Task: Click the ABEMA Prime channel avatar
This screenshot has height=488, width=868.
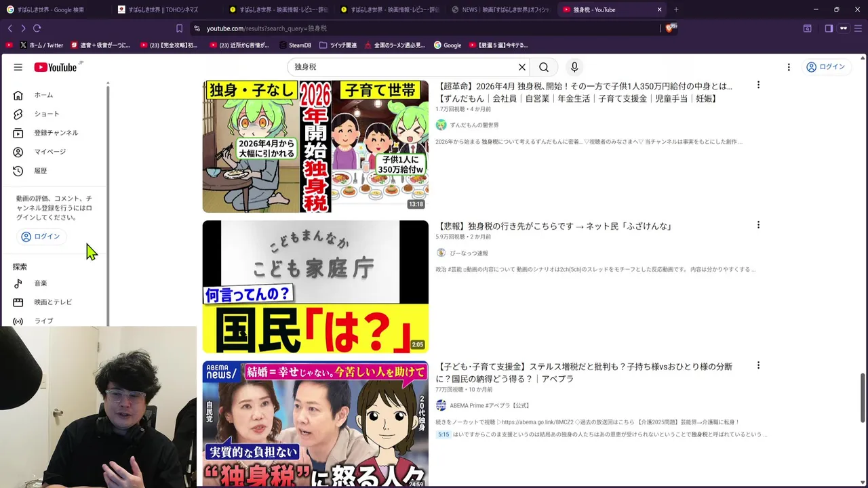Action: 441,405
